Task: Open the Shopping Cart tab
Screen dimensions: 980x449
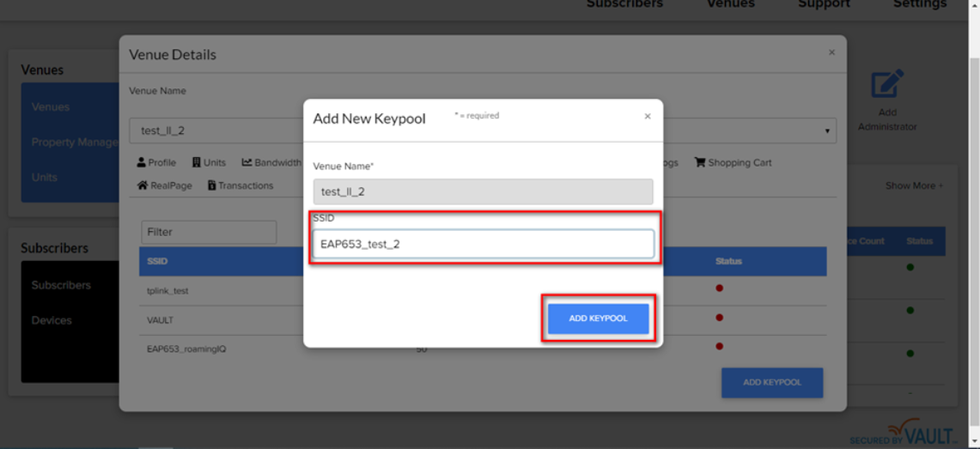Action: pos(733,162)
